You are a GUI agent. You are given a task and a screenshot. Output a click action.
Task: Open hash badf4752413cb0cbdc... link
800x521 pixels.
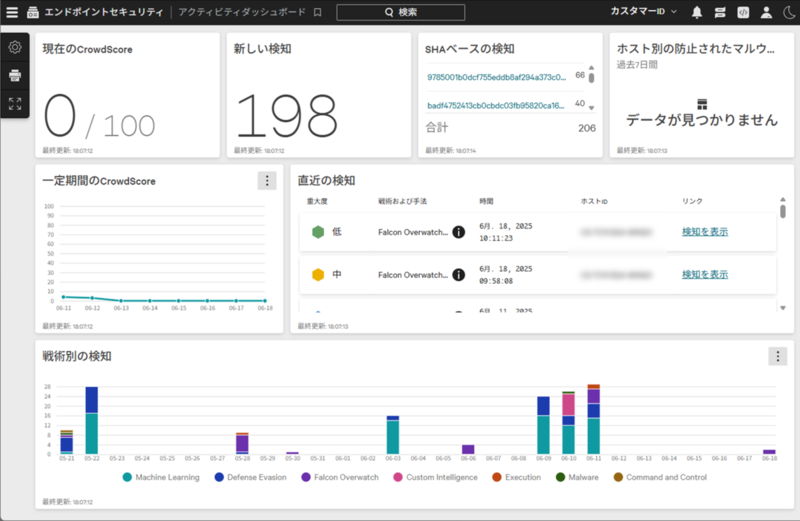click(x=495, y=106)
